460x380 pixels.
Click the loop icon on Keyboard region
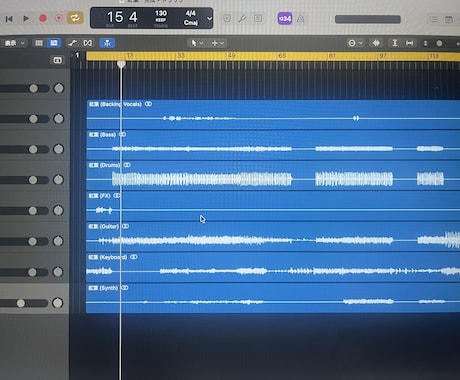coord(134,257)
